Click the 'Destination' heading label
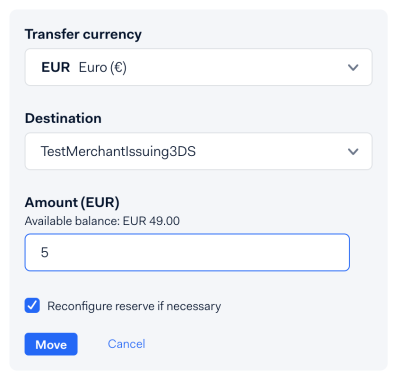The image size is (400, 381). [x=63, y=118]
